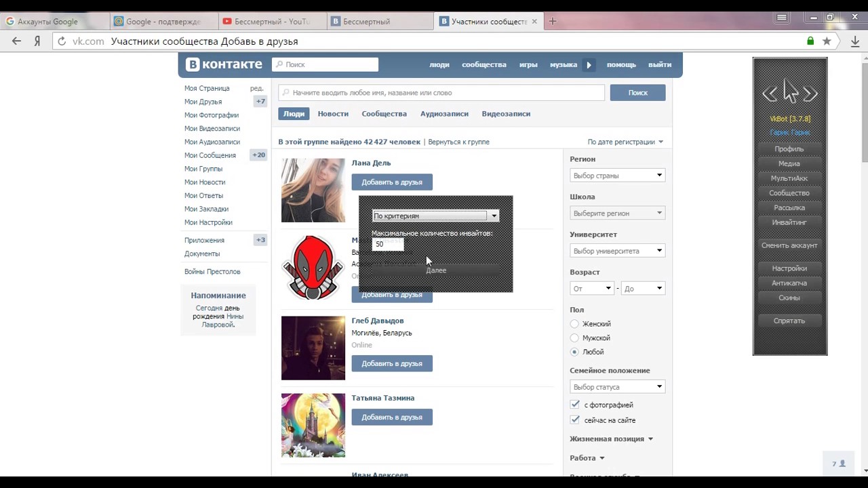Screen dimensions: 868x488
Task: Click the VKontakte logo in the header
Action: point(224,64)
